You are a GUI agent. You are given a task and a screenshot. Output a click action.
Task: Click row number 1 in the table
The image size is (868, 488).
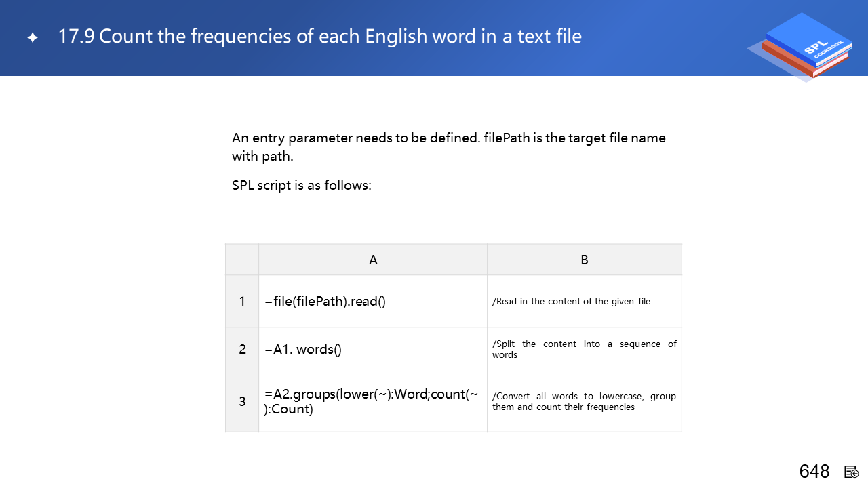click(x=242, y=301)
